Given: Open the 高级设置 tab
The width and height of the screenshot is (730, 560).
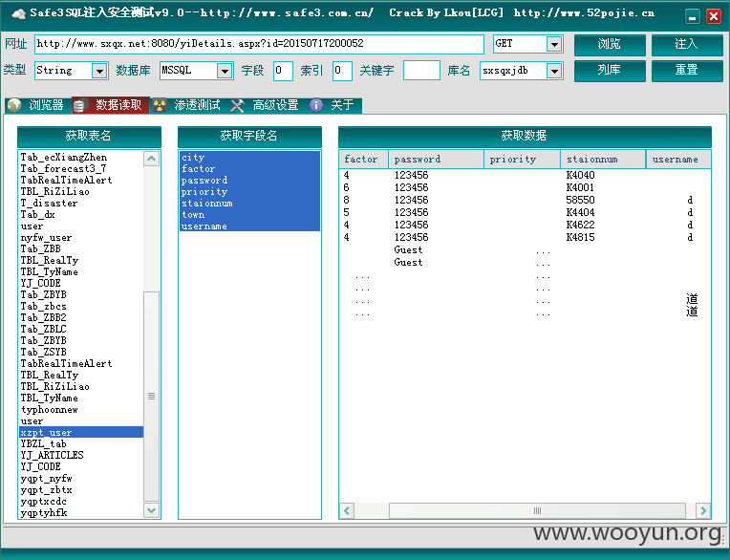Looking at the screenshot, I should [267, 105].
